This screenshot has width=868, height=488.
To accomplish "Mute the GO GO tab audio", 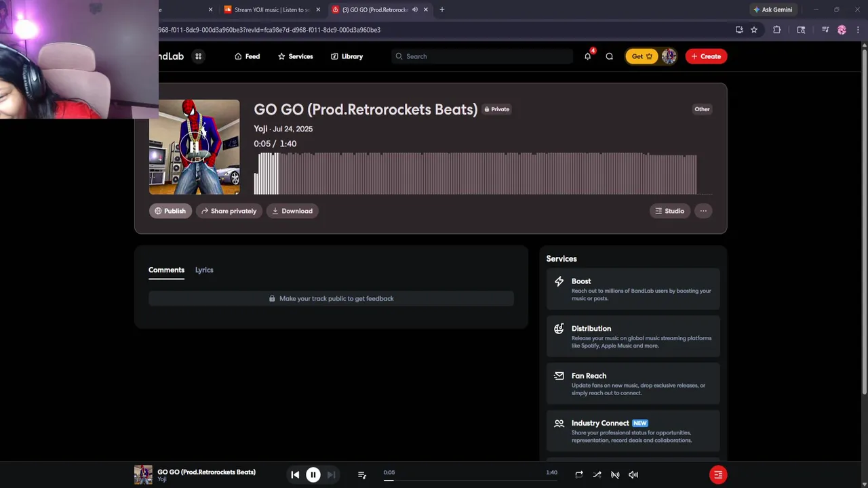I will click(414, 9).
